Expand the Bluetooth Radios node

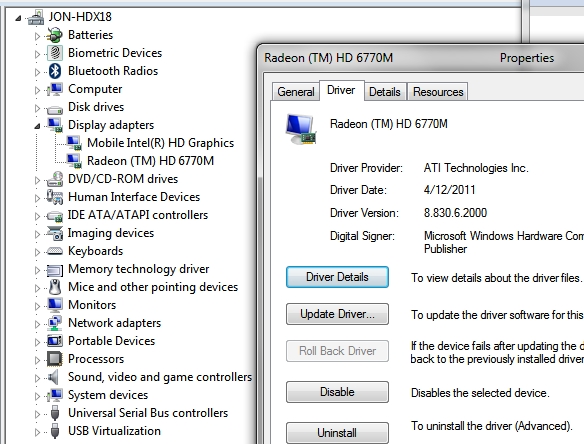point(37,72)
